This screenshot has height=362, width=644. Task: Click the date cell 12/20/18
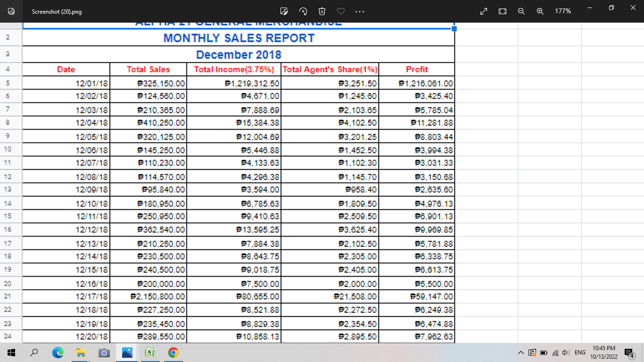pos(92,337)
